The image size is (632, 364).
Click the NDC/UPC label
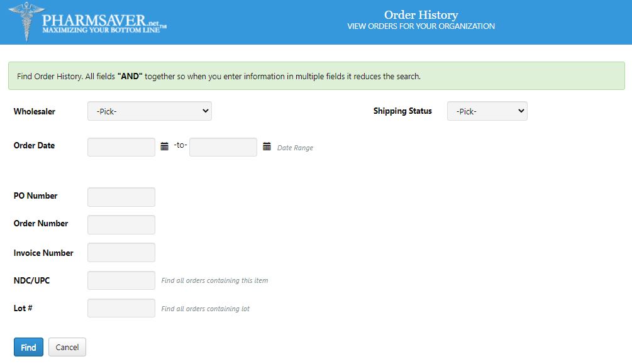(x=31, y=280)
